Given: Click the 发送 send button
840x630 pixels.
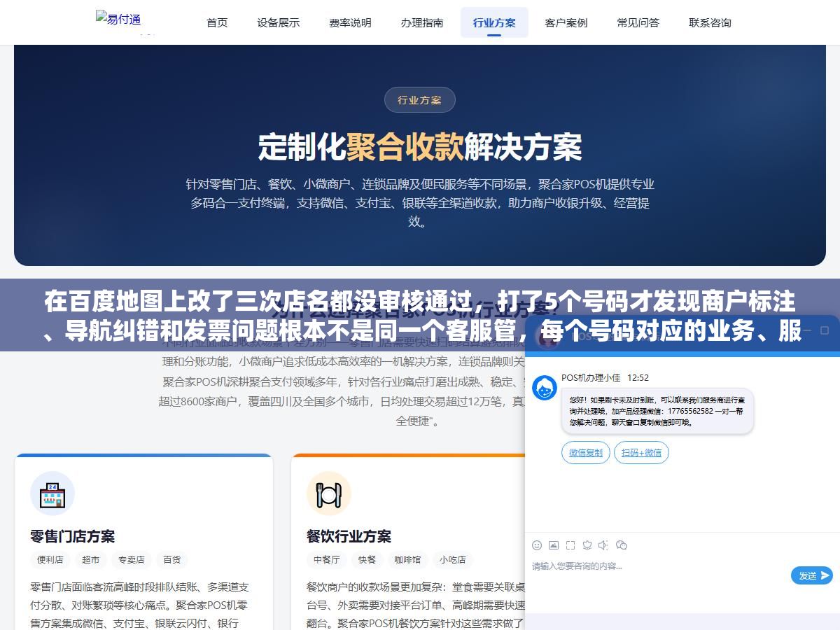Looking at the screenshot, I should [812, 575].
